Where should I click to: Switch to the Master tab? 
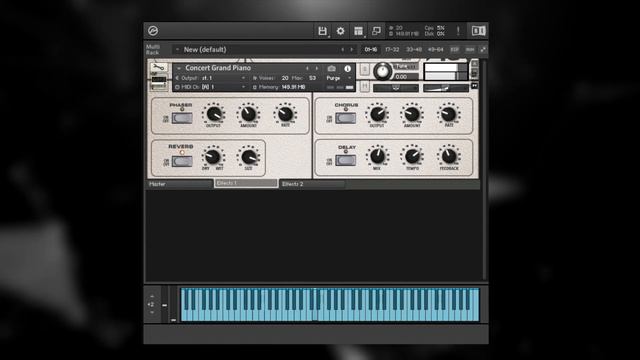tap(179, 184)
